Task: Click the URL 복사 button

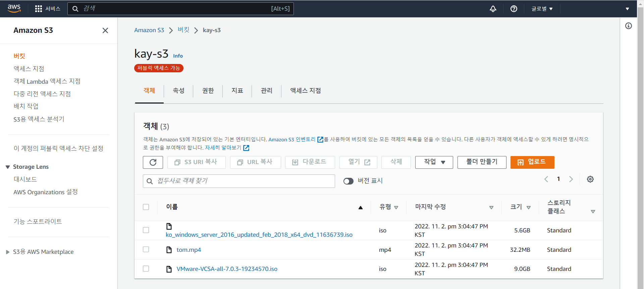Action: pyautogui.click(x=255, y=162)
